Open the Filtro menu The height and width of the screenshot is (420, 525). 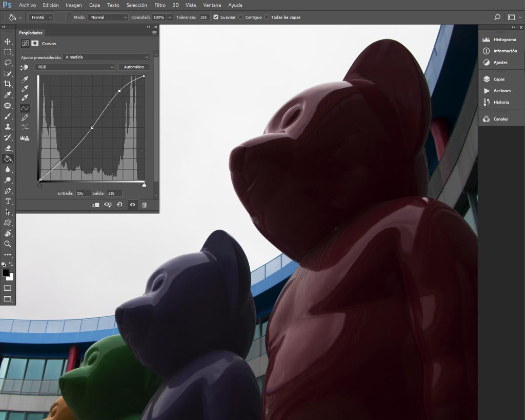pos(160,5)
